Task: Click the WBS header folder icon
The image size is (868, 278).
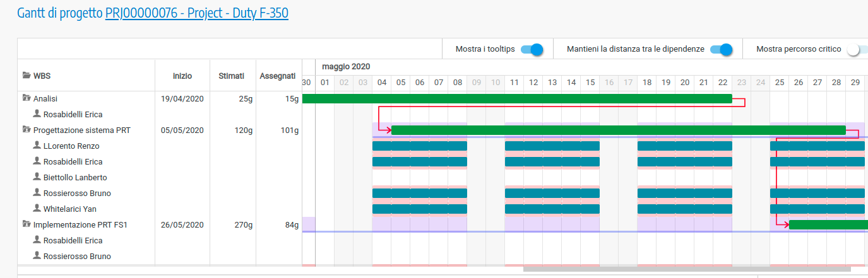Action: [27, 76]
